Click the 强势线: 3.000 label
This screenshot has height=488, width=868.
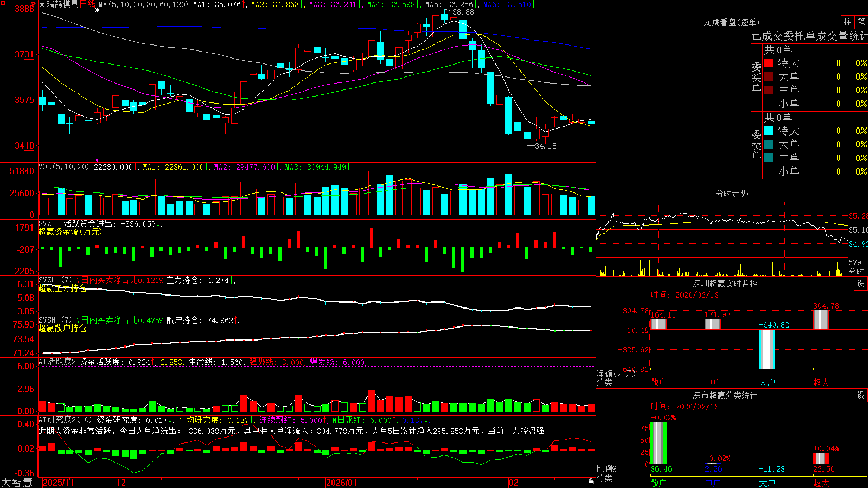click(277, 362)
